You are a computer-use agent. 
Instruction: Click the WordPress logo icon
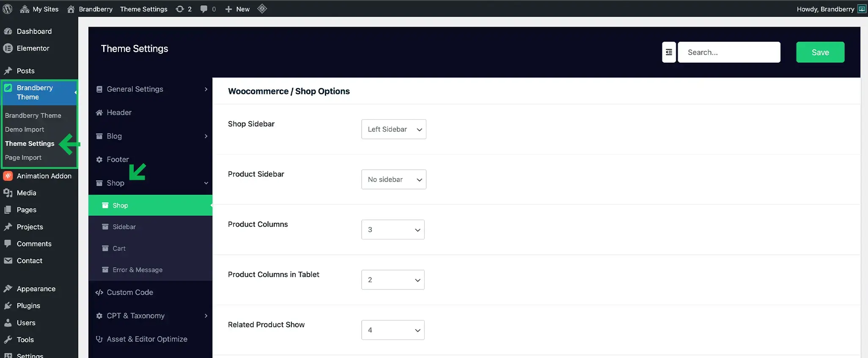pos(8,9)
